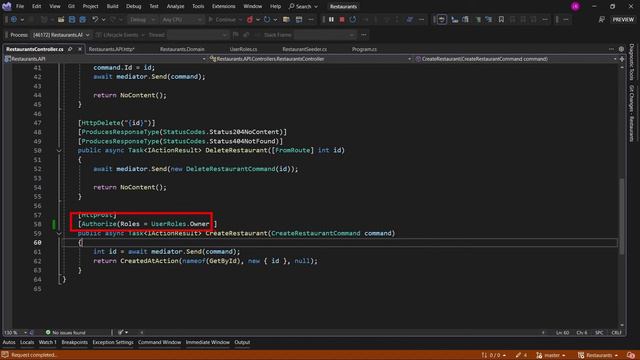Switch to the Program.cs tab
The image size is (640, 360).
pyautogui.click(x=364, y=49)
